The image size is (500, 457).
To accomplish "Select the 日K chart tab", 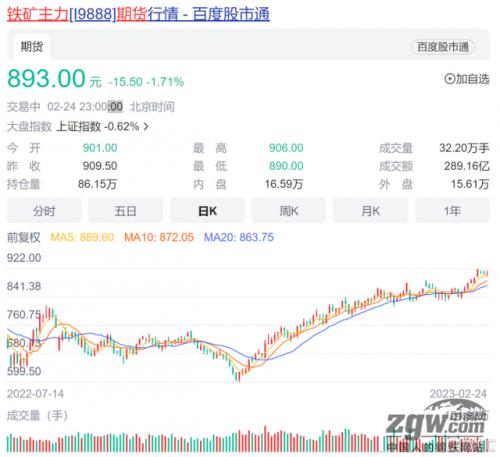I will tap(207, 211).
